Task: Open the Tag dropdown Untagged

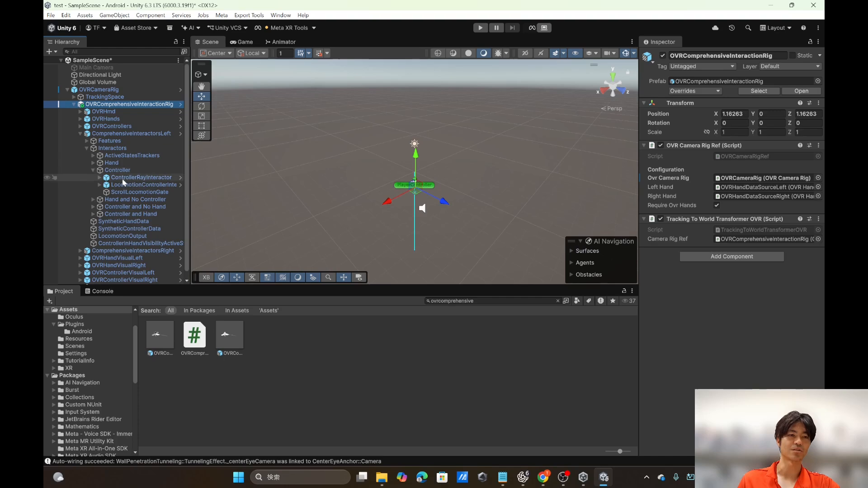Action: pyautogui.click(x=703, y=66)
